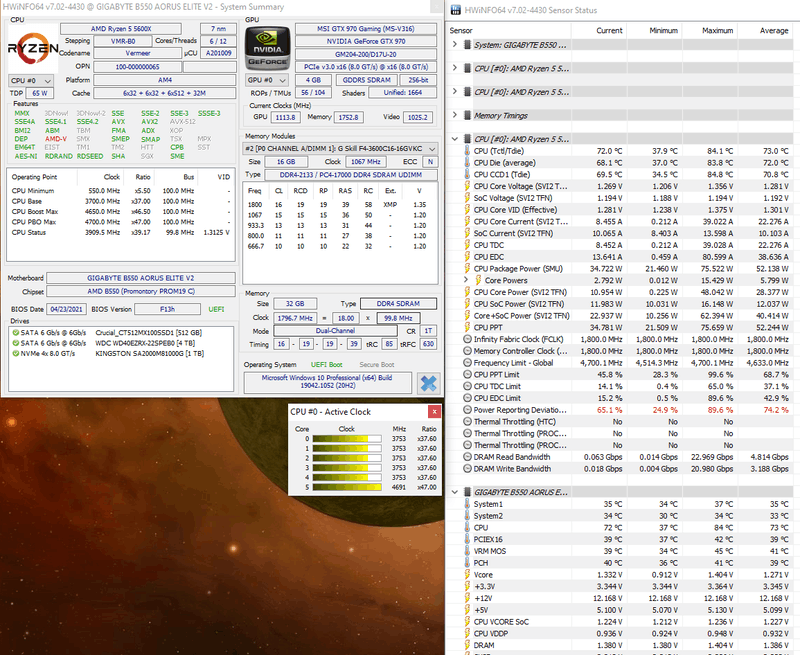This screenshot has height=655, width=800.
Task: Click thermometer icon beside System1 sensor
Action: pyautogui.click(x=467, y=504)
